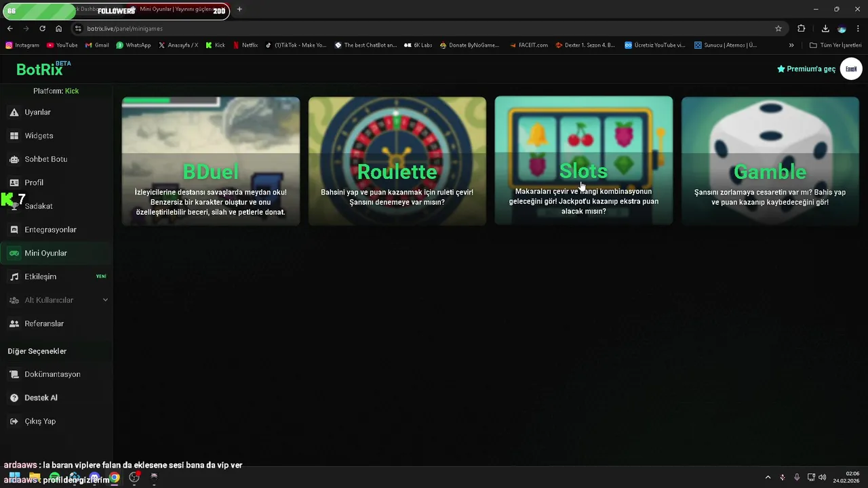This screenshot has width=868, height=488.
Task: Open the Sadakat sidebar item
Action: [56, 206]
